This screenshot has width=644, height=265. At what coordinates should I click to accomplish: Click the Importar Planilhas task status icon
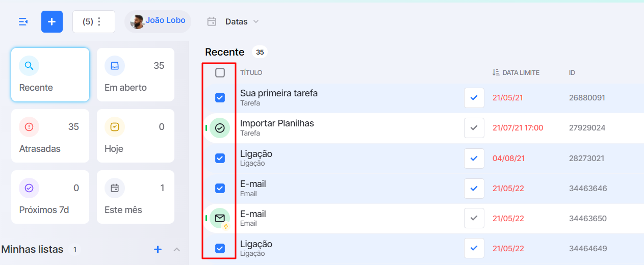coord(220,128)
